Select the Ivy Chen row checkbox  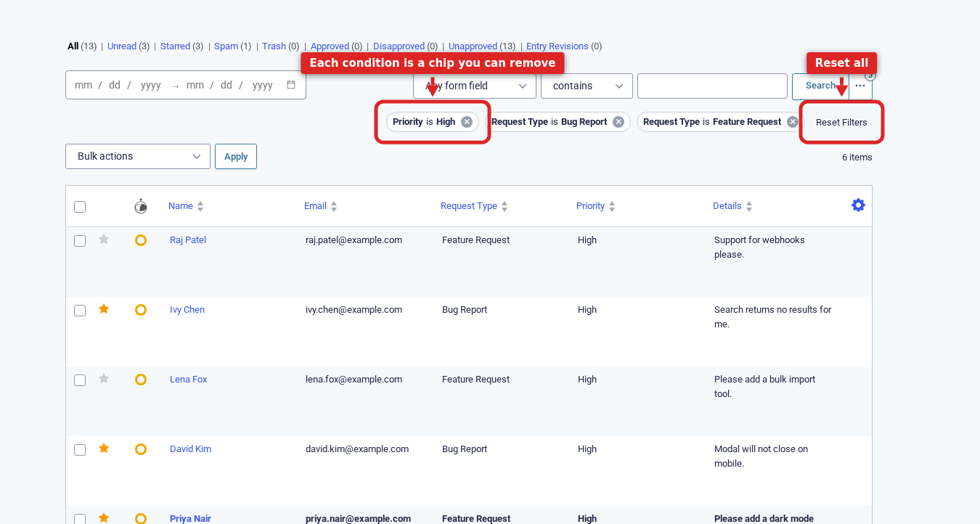click(80, 311)
